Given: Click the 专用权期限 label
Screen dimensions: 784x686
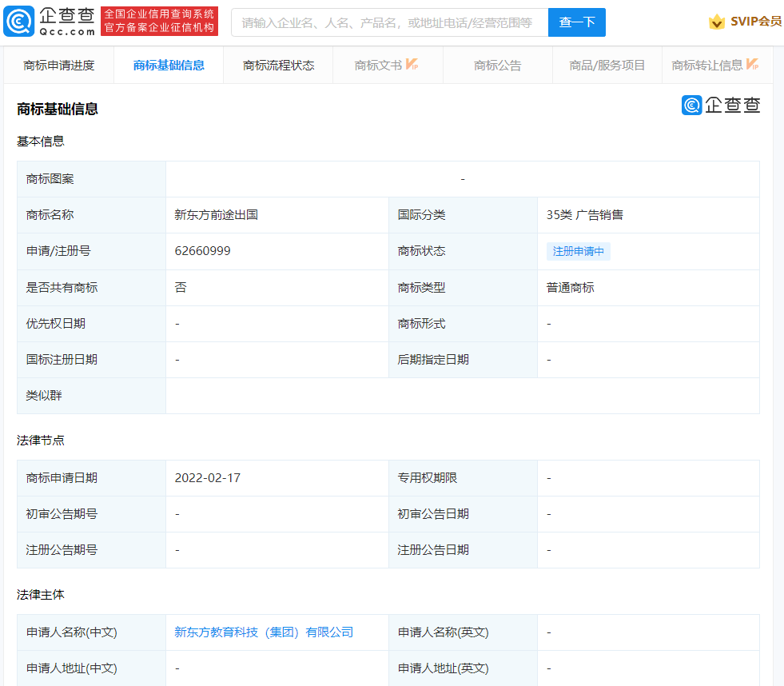Looking at the screenshot, I should [427, 478].
